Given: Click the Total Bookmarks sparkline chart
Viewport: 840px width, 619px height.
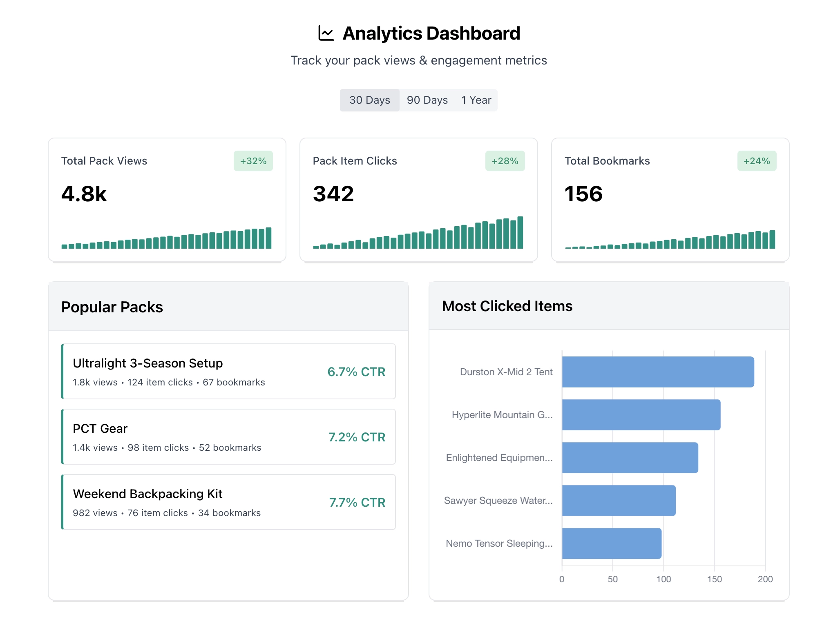Looking at the screenshot, I should point(670,240).
